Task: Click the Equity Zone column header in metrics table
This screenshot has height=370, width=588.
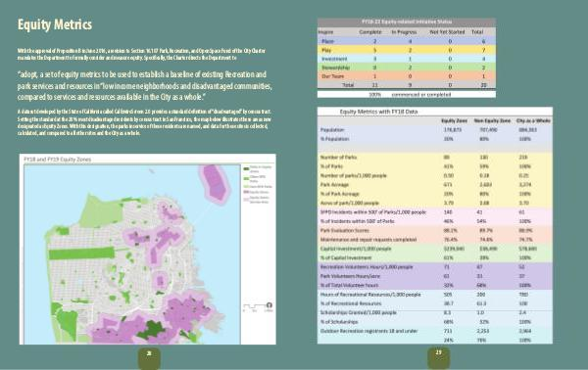Action: click(x=454, y=120)
